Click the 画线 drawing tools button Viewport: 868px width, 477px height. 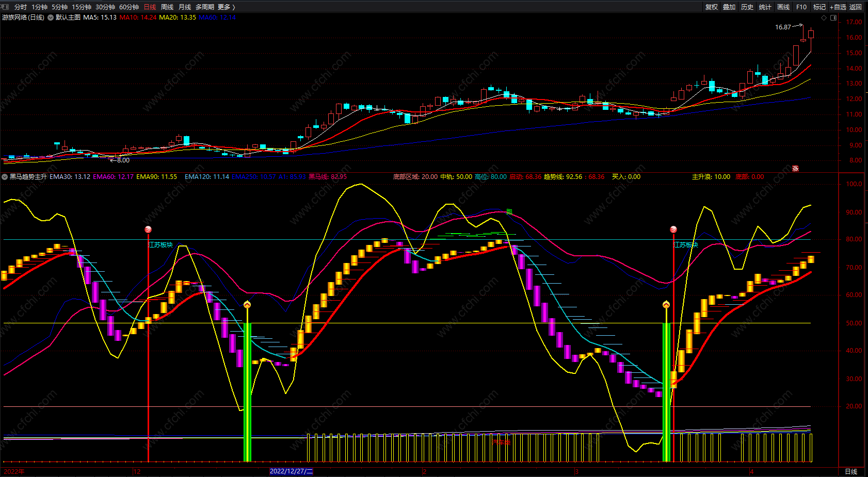783,7
